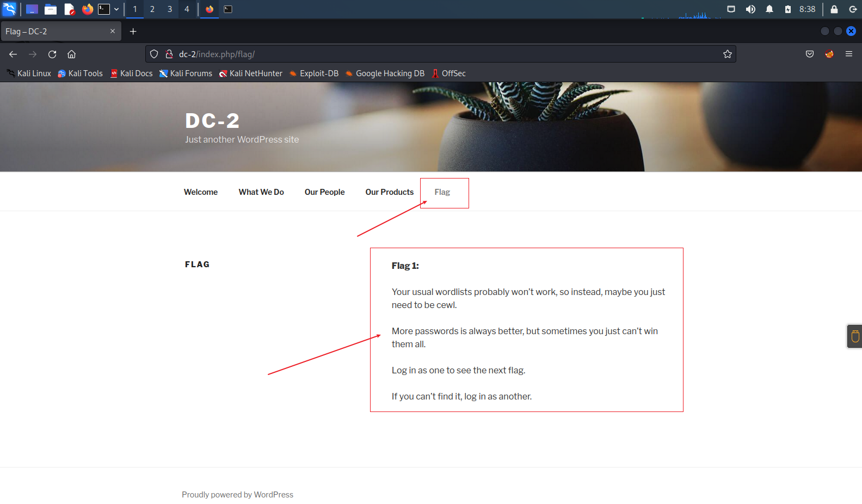Switch to workspace 2
This screenshot has height=504, width=862.
click(x=152, y=9)
